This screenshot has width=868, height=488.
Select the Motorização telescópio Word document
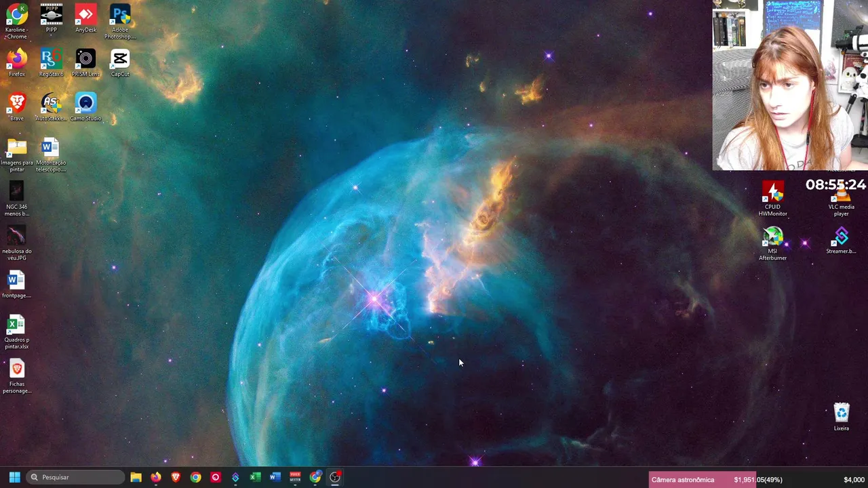tap(51, 155)
